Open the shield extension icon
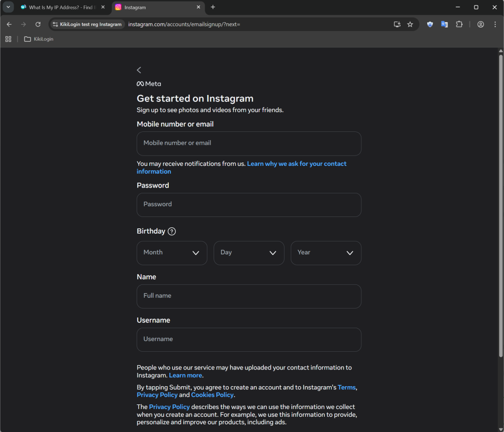This screenshot has width=504, height=432. pos(430,25)
